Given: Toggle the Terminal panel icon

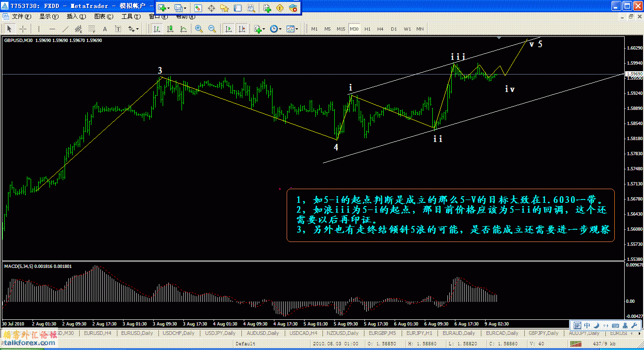Looking at the screenshot, I should point(238,8).
